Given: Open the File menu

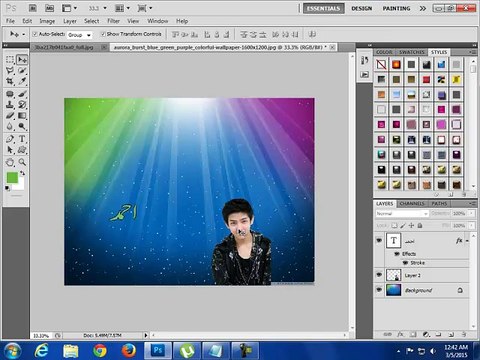Looking at the screenshot, I should pyautogui.click(x=10, y=21).
